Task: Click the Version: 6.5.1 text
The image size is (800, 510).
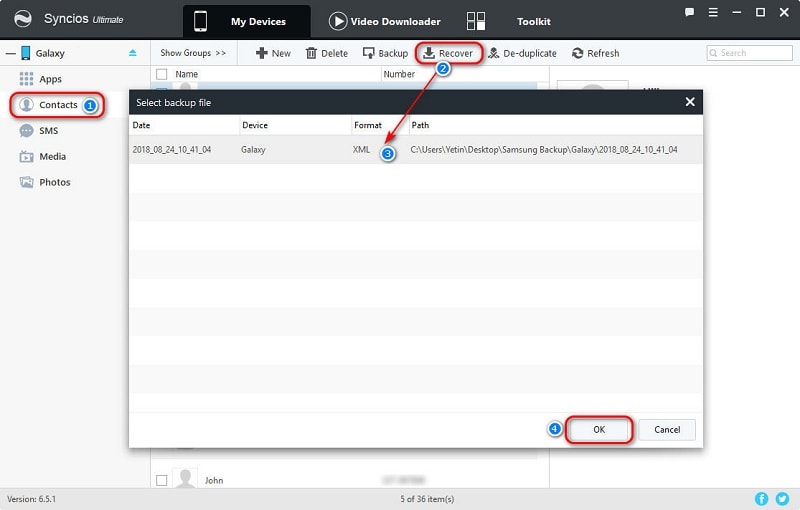Action: pos(32,499)
